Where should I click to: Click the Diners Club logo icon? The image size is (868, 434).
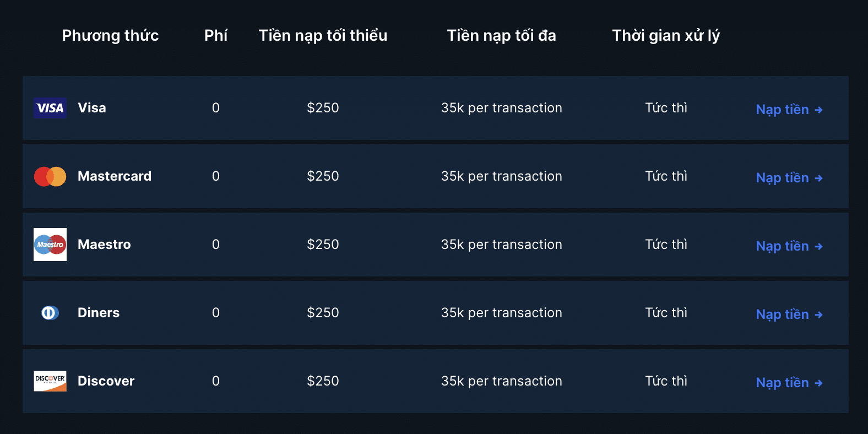point(50,313)
